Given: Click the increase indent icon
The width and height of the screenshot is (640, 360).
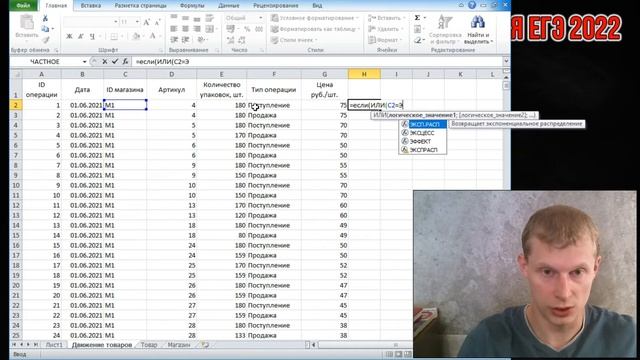Looking at the screenshot, I should click(185, 40).
